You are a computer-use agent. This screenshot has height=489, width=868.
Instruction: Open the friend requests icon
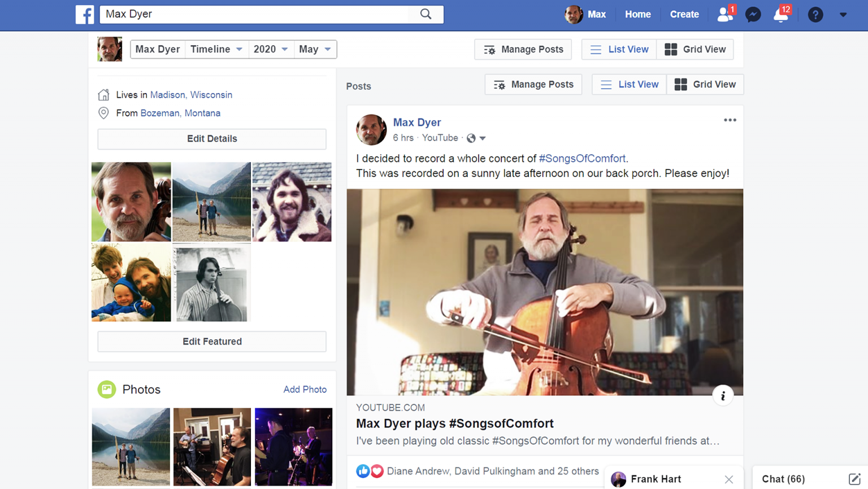click(724, 15)
